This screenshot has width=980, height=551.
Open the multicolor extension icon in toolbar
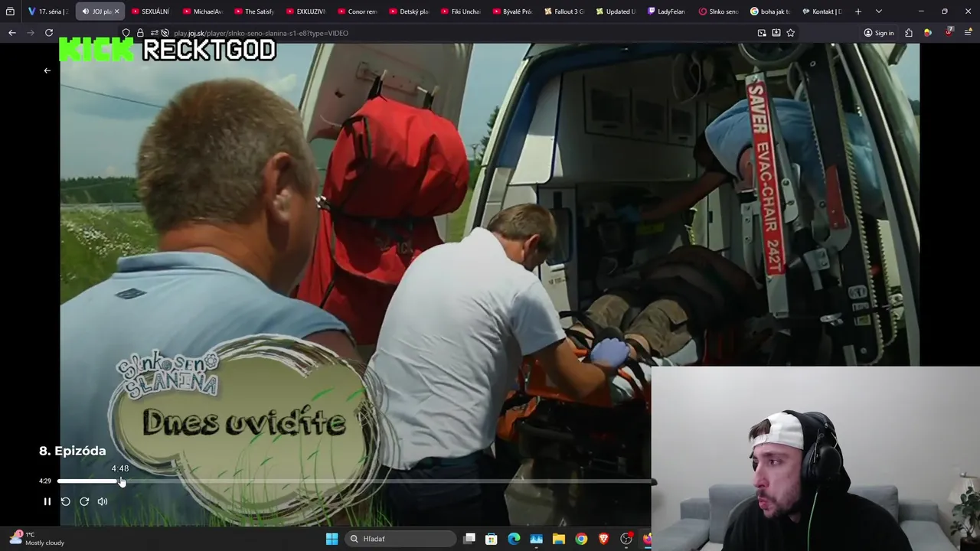point(928,33)
